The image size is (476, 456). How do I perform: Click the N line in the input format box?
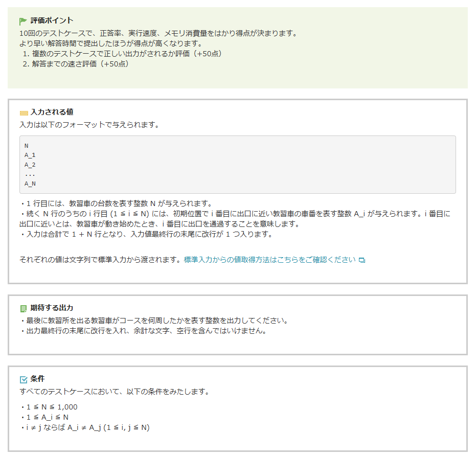pyautogui.click(x=27, y=146)
